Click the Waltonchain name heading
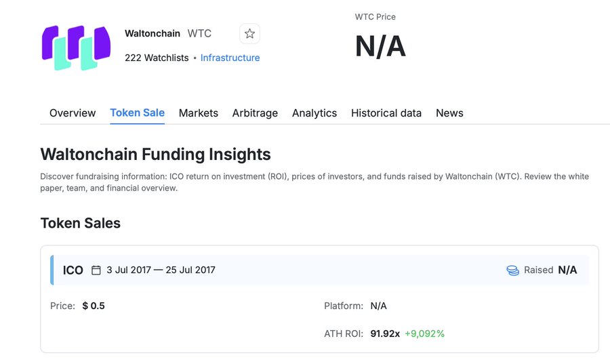Image resolution: width=610 pixels, height=364 pixels. point(152,33)
